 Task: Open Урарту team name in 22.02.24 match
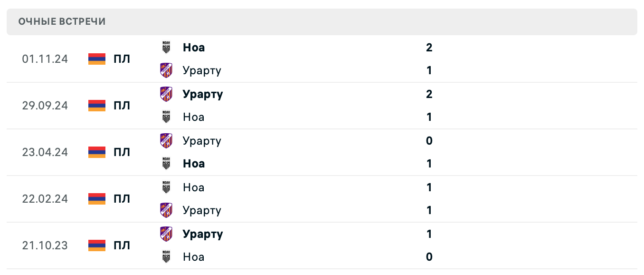click(202, 210)
